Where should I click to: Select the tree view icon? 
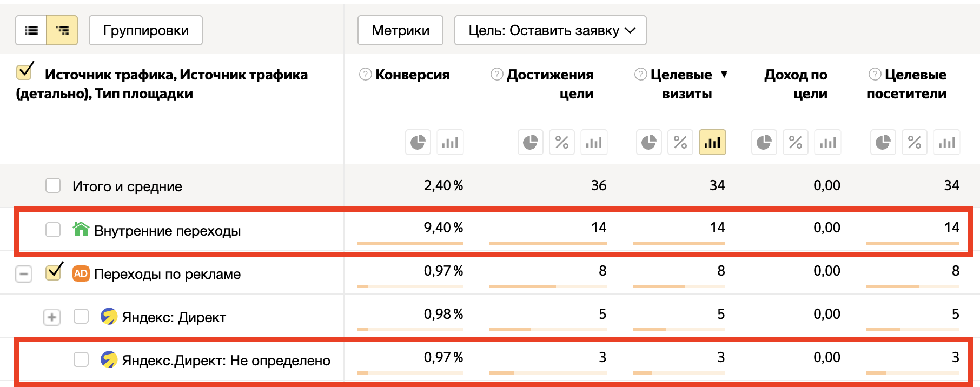[62, 30]
